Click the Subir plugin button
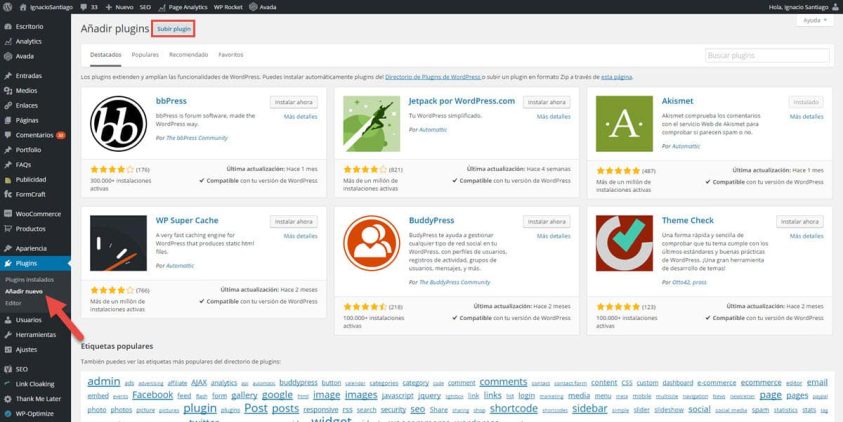843x422 pixels. tap(173, 29)
